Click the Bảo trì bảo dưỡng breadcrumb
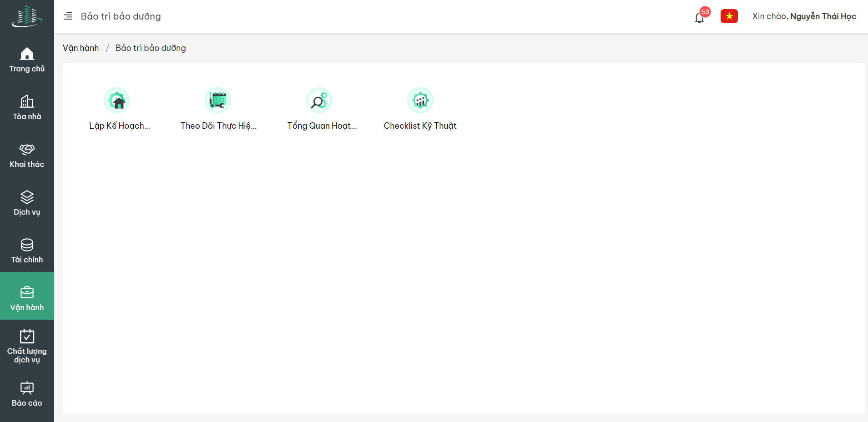This screenshot has height=422, width=868. coord(151,48)
